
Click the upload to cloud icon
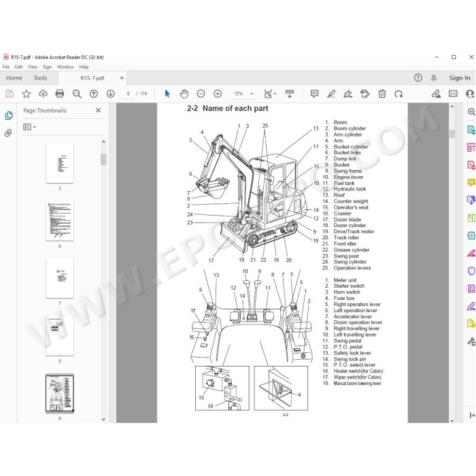(43, 94)
